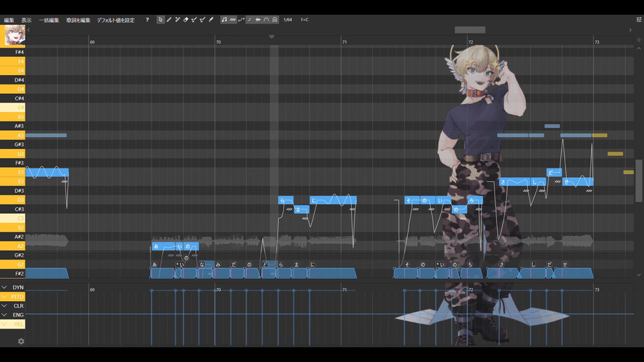Screen dimensions: 644x362
Task: Click the right arrow at ruler end
Action: click(x=631, y=30)
